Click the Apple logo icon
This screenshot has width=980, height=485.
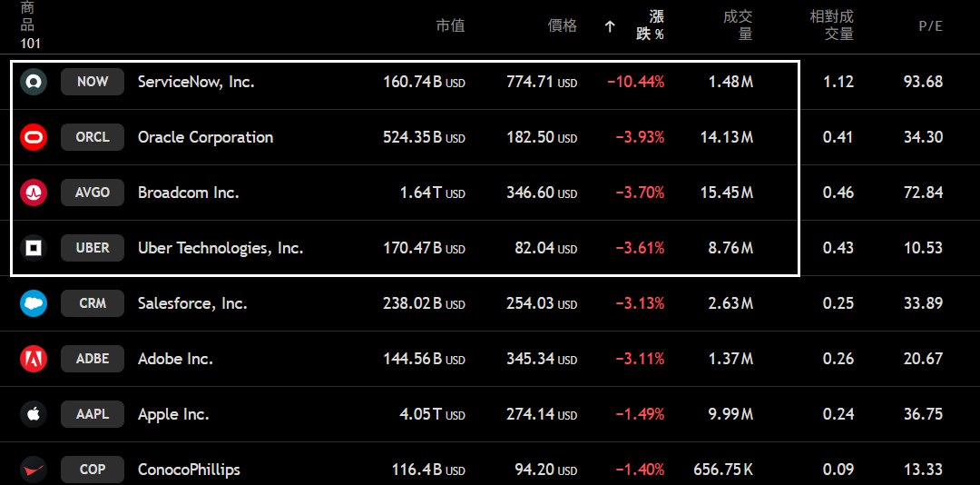click(34, 414)
